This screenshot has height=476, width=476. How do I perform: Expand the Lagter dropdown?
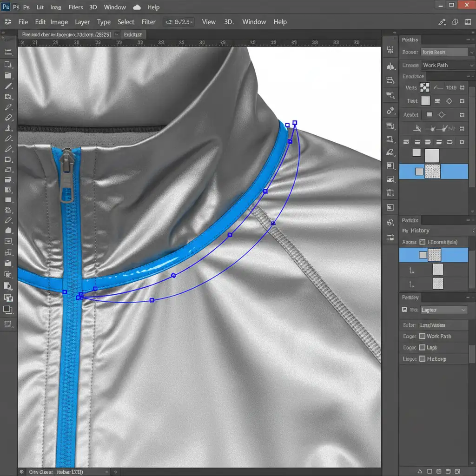[x=444, y=310]
